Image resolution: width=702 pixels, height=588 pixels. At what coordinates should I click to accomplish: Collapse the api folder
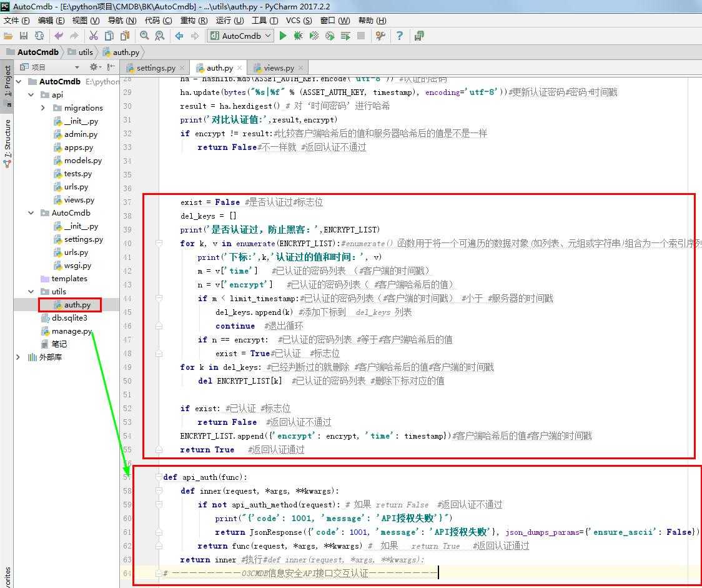tap(31, 94)
